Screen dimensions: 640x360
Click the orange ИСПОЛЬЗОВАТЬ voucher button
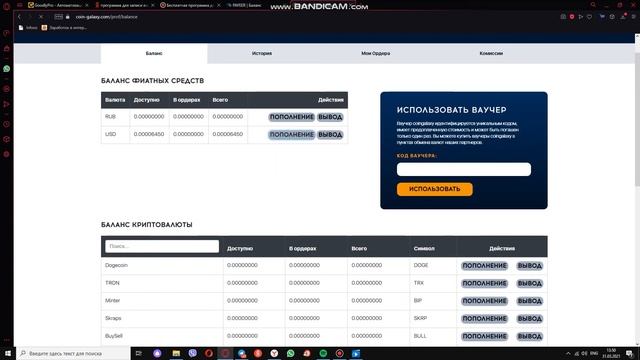pyautogui.click(x=435, y=189)
